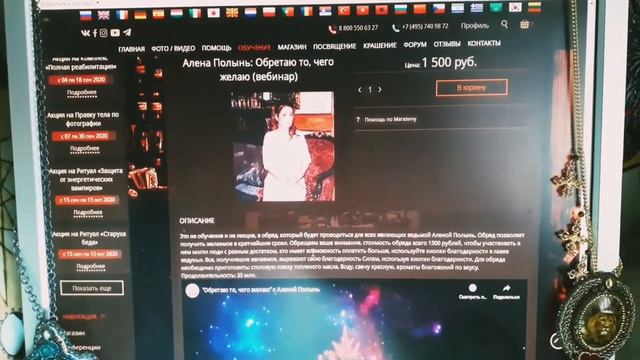640x360 pixels.
Task: Select the United Kingdom flag
Action: coord(104,16)
